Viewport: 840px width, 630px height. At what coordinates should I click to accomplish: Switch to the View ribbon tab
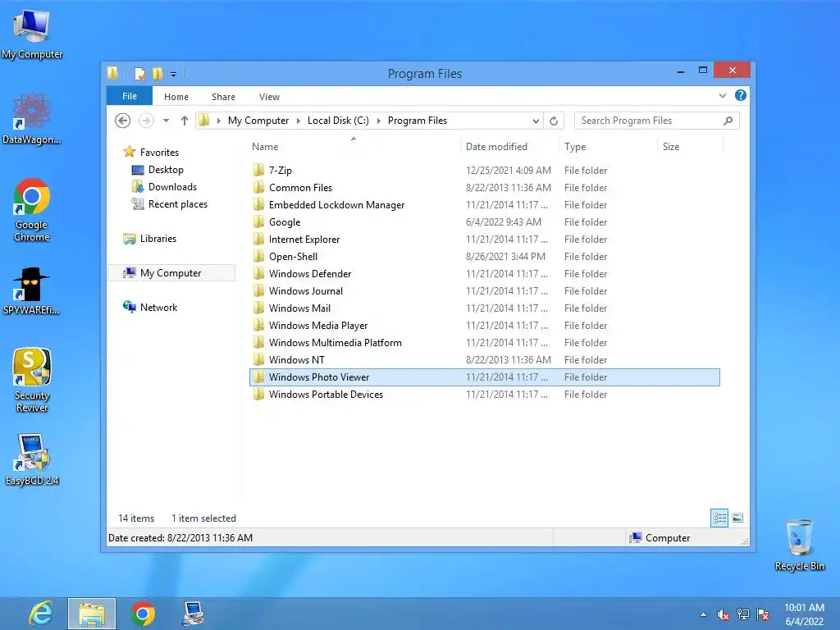pyautogui.click(x=269, y=97)
